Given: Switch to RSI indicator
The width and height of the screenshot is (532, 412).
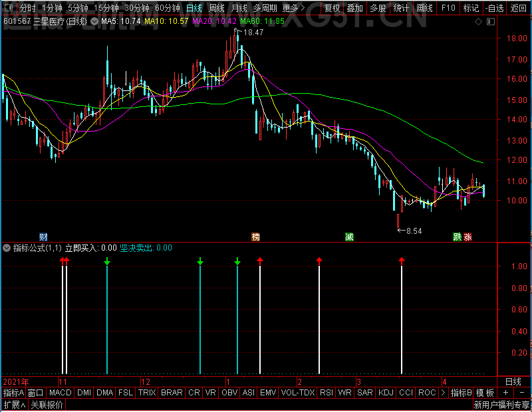Looking at the screenshot, I should (x=327, y=393).
